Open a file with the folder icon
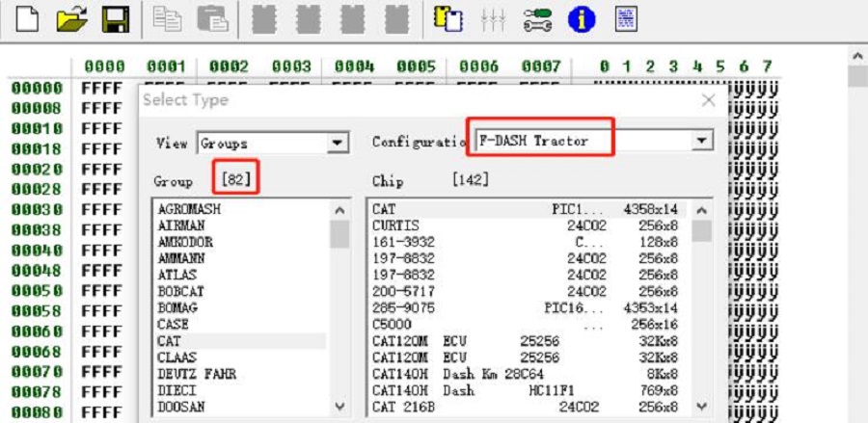Screen dimensions: 868x423 click(72, 19)
